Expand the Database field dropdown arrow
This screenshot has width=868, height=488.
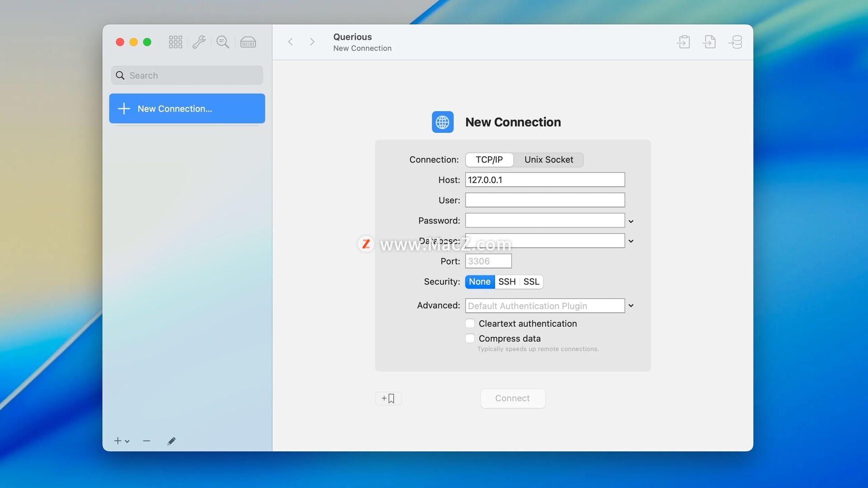click(x=631, y=241)
